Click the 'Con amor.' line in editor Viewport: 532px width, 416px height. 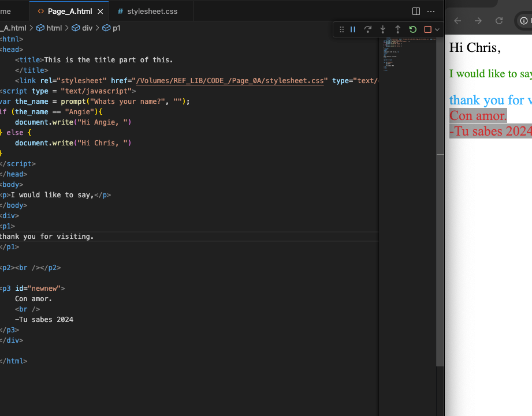(34, 299)
